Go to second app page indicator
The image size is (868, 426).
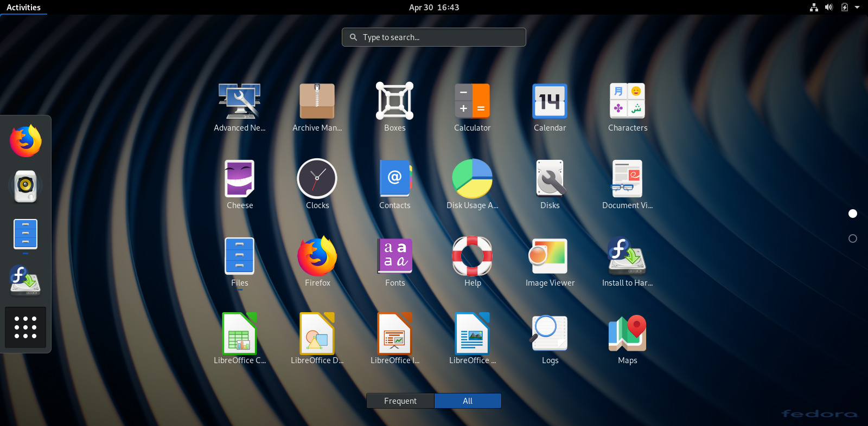click(853, 238)
